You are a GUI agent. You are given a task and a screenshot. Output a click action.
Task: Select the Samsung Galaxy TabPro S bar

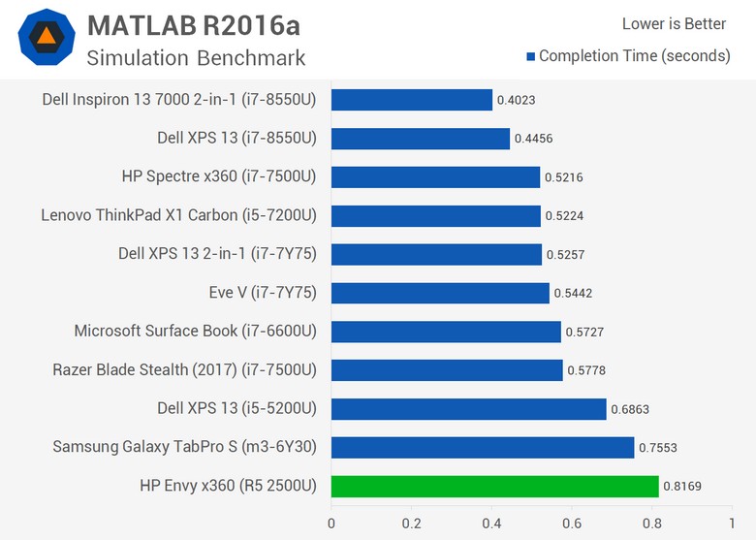[x=483, y=448]
